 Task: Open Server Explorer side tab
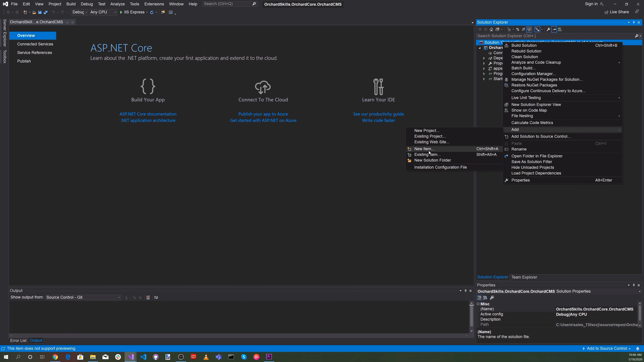coord(5,33)
